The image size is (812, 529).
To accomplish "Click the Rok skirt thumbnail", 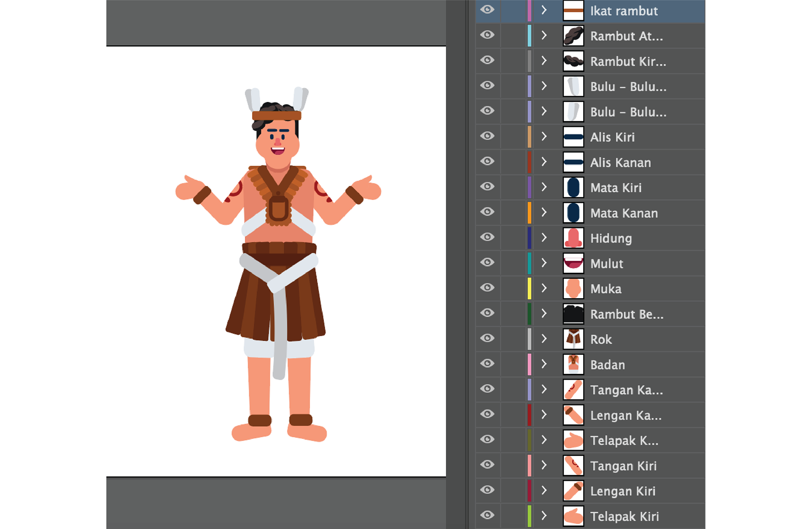I will (x=573, y=339).
